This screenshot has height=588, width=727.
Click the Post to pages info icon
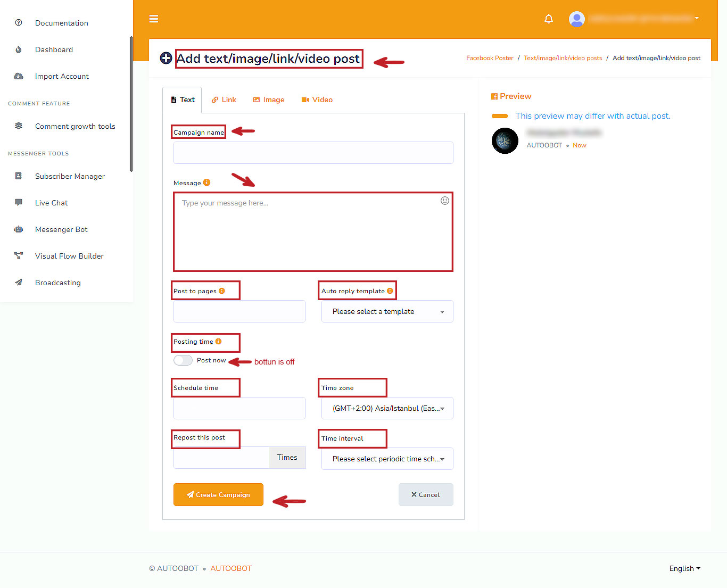[222, 291]
